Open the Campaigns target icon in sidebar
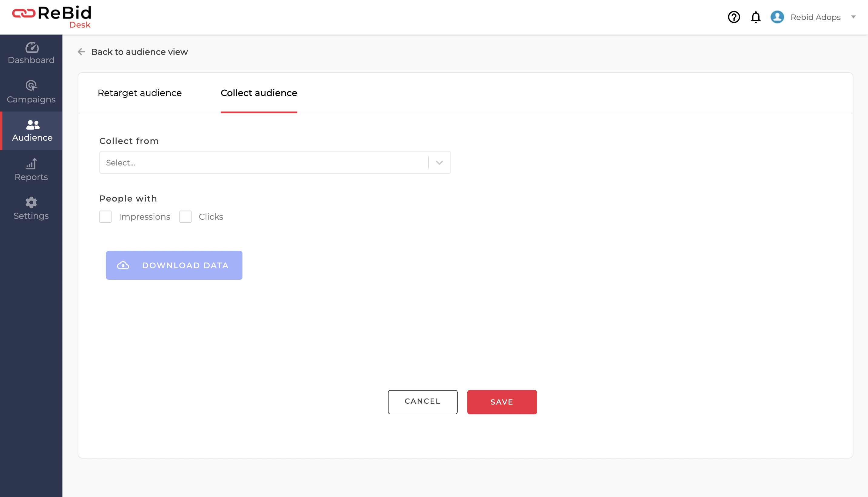This screenshot has width=868, height=497. pyautogui.click(x=32, y=86)
